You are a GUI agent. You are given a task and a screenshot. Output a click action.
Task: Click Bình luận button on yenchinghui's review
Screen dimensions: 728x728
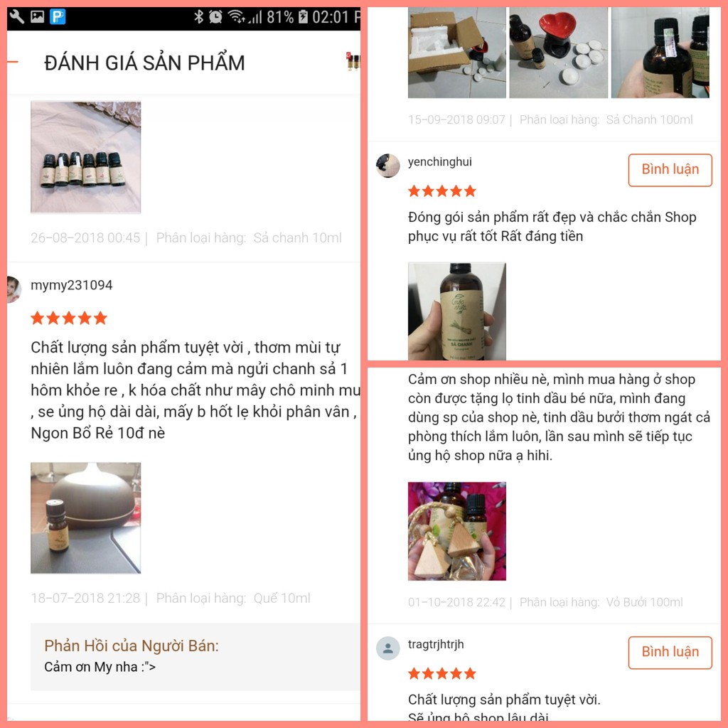pyautogui.click(x=670, y=170)
